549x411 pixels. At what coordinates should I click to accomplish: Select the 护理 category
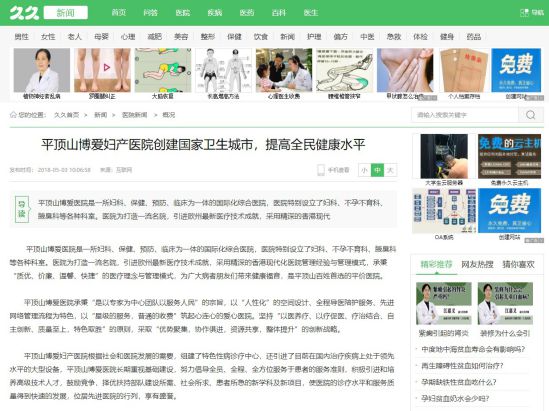click(x=314, y=36)
